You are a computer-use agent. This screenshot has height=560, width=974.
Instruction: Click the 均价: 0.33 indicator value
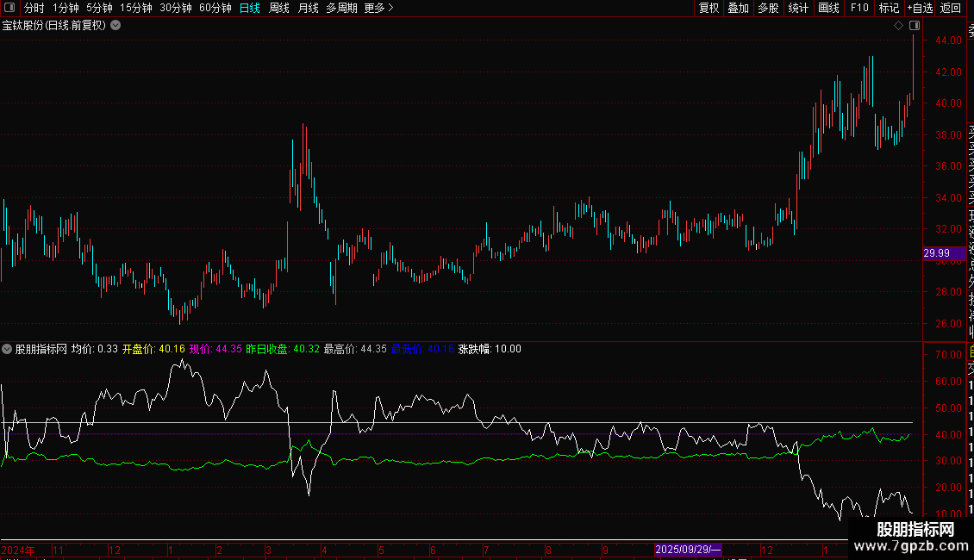[95, 349]
